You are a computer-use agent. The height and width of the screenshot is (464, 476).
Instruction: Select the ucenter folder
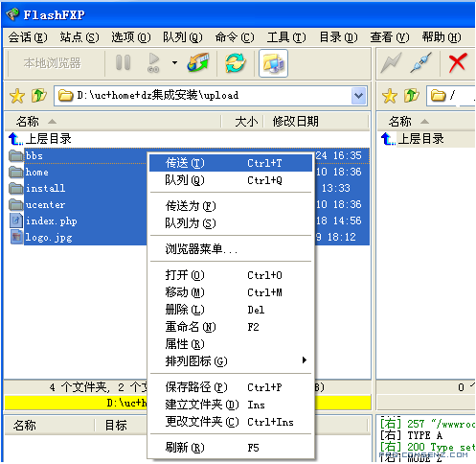point(45,205)
